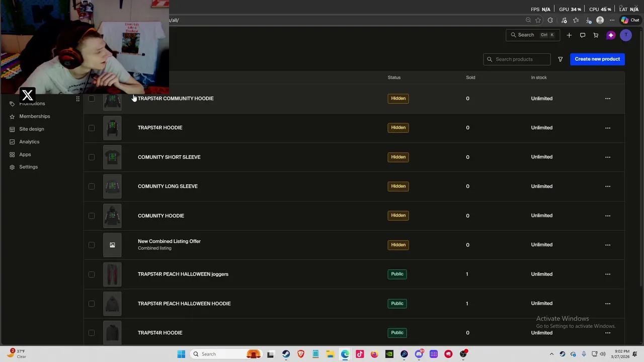Open the Copilot Chat button

630,20
